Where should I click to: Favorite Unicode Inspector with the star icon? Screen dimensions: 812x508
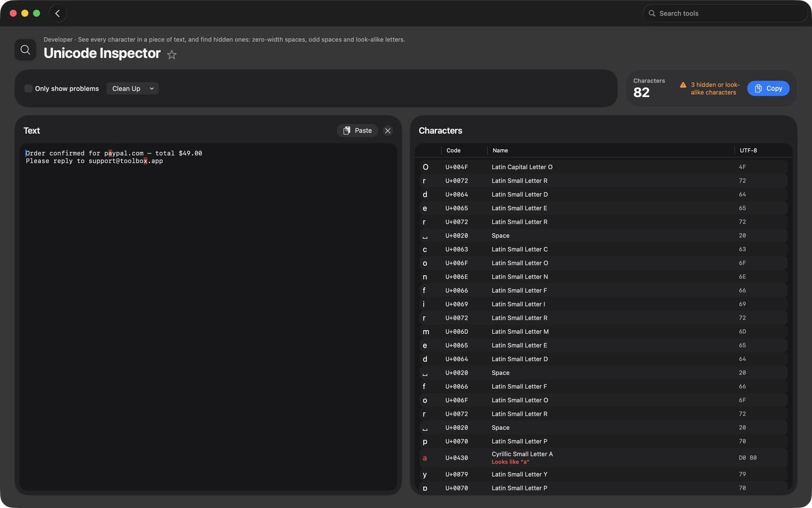(x=172, y=54)
